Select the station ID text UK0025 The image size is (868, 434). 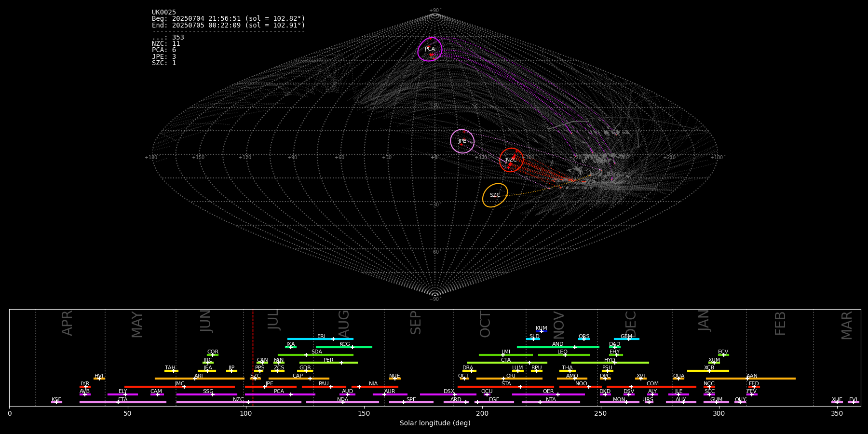pyautogui.click(x=164, y=13)
